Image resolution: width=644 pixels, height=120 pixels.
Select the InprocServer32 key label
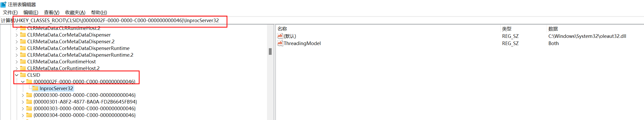point(56,88)
